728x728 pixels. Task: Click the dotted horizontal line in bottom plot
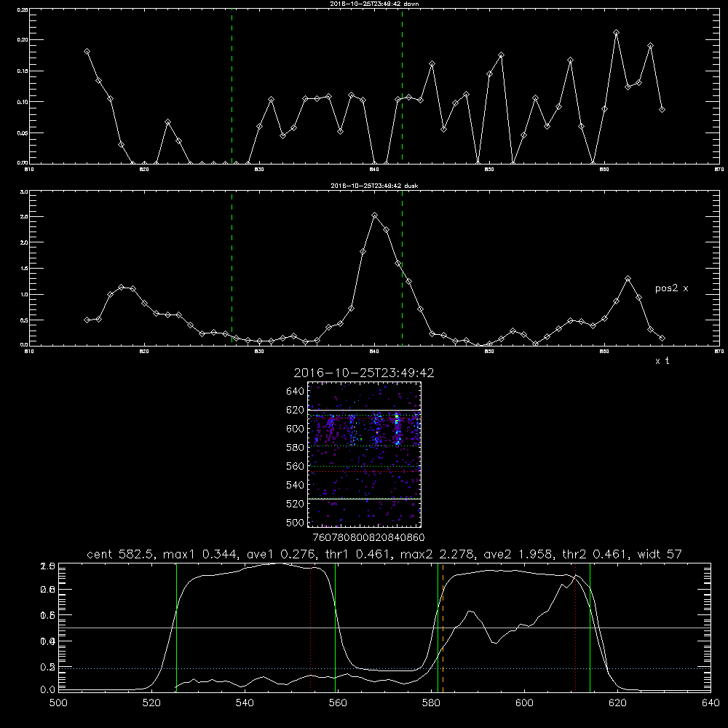coord(384,668)
